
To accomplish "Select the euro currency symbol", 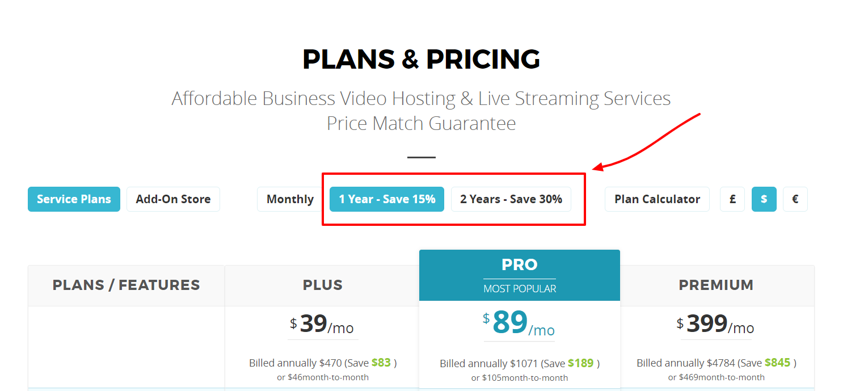I will (x=795, y=199).
